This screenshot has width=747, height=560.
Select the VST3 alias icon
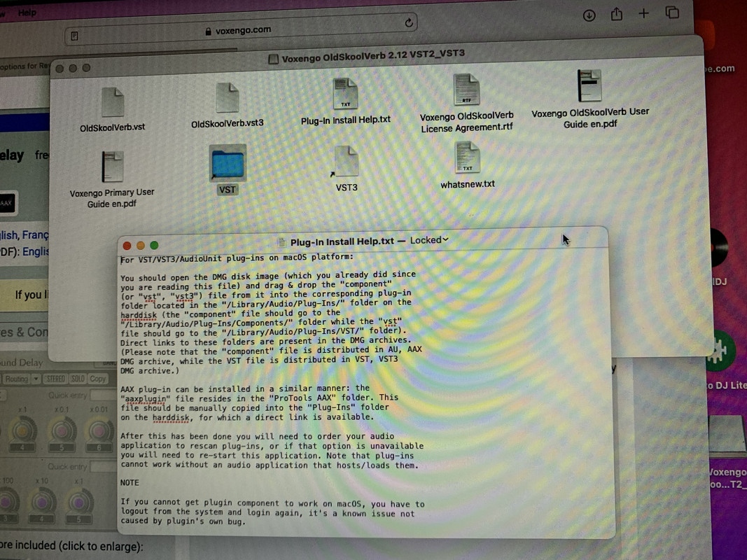(347, 162)
